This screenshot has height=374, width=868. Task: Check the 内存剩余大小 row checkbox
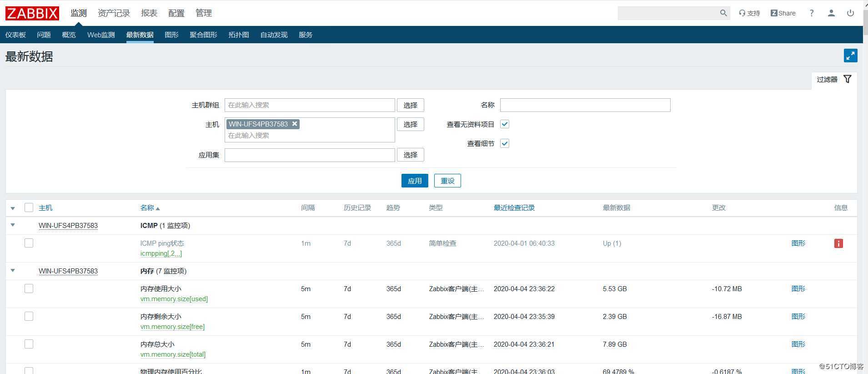29,316
